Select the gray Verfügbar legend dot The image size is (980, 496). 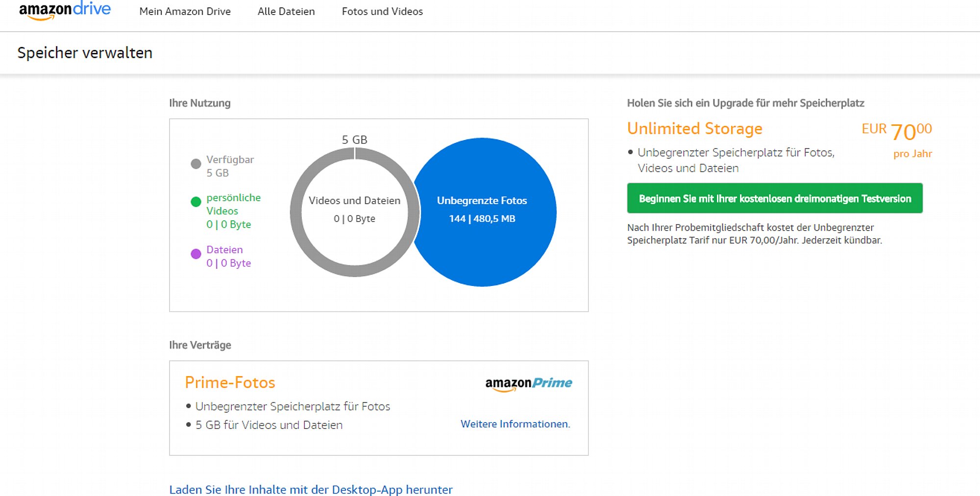pos(196,164)
